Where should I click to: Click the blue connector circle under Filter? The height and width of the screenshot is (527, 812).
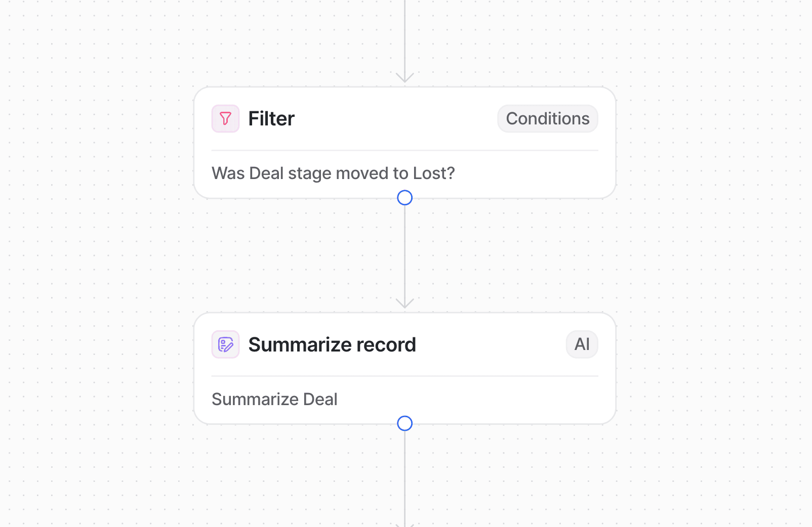coord(405,198)
